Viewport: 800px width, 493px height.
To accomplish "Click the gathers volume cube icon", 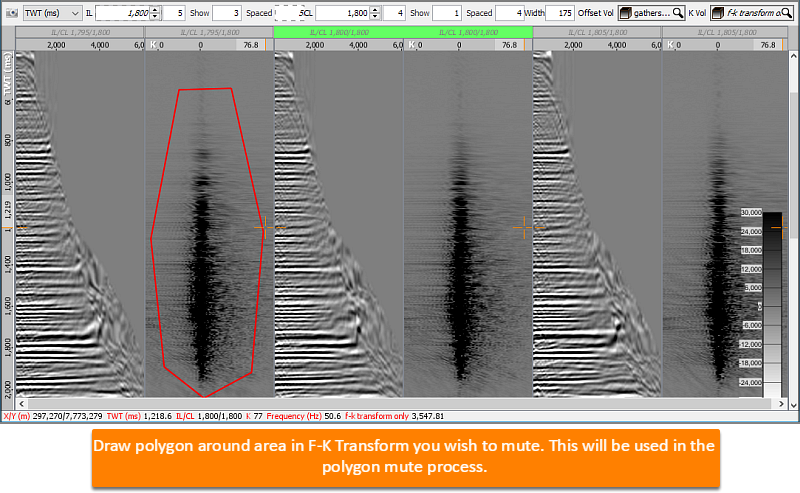I will 626,13.
